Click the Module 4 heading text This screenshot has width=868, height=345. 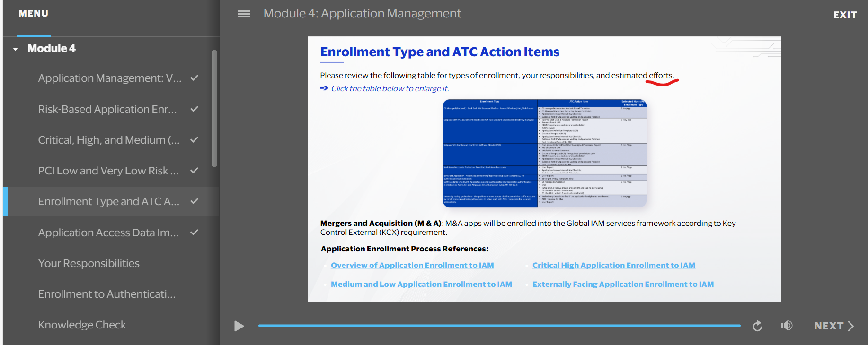pos(51,48)
